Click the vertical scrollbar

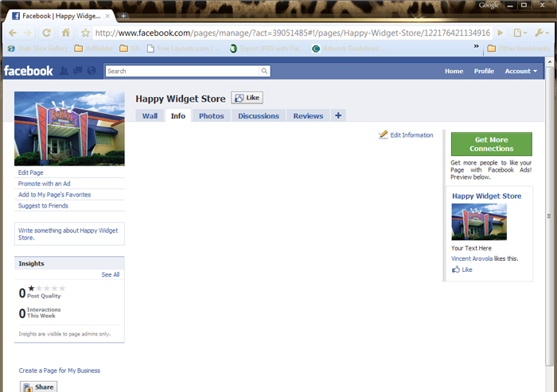[x=550, y=216]
